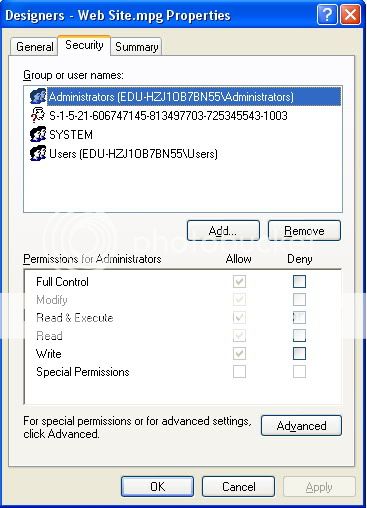Click the title bar help question mark

[x=327, y=15]
